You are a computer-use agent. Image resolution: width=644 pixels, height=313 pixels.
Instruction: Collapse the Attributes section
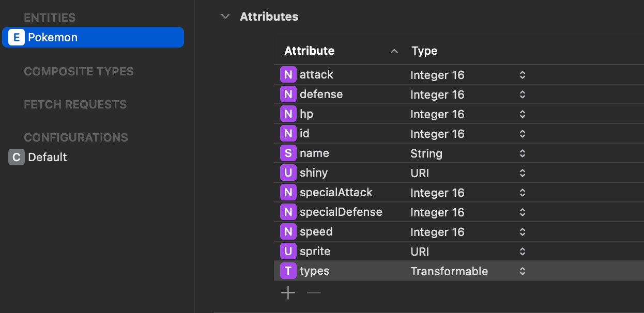pyautogui.click(x=225, y=17)
